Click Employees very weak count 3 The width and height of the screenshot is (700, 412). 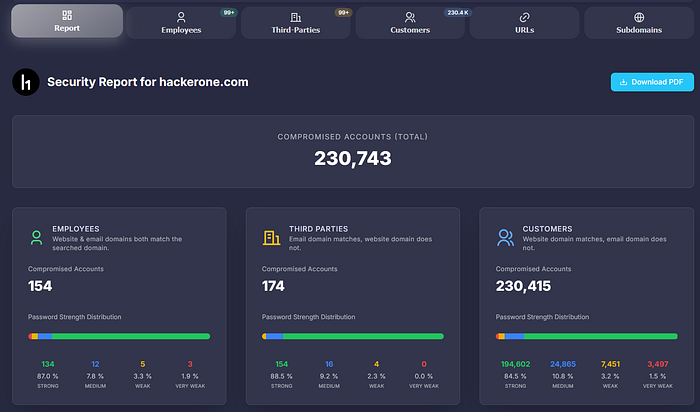pos(190,364)
